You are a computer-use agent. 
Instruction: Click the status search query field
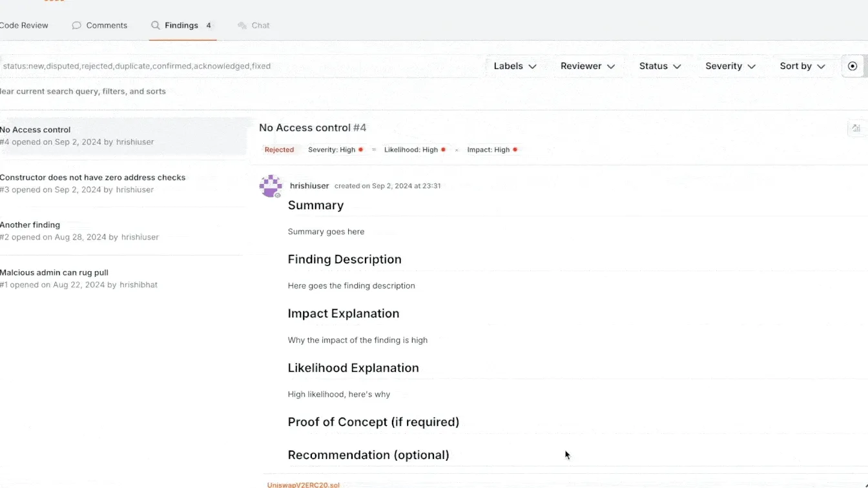pos(242,66)
